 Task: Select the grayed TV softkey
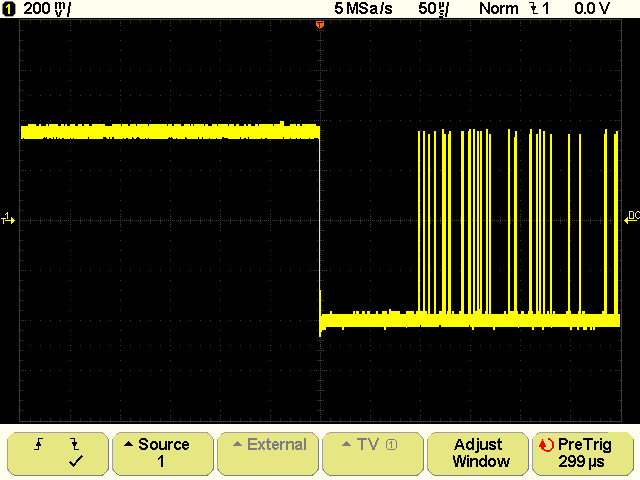point(373,453)
